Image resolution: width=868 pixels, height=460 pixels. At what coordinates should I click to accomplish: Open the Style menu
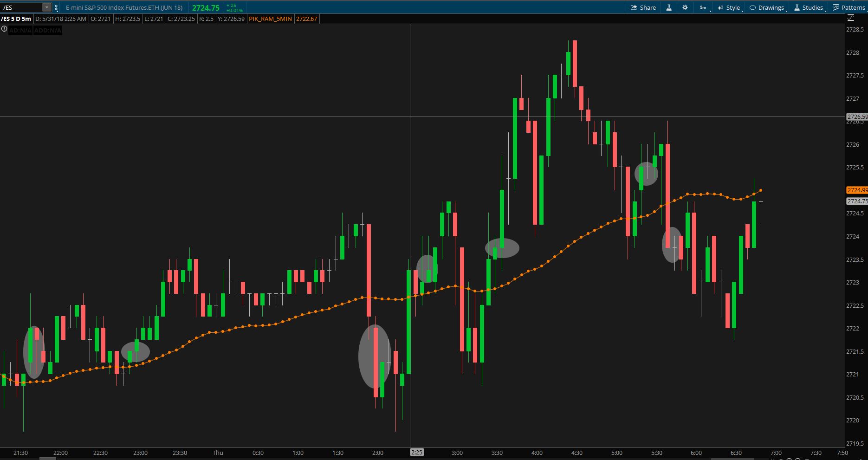point(730,7)
